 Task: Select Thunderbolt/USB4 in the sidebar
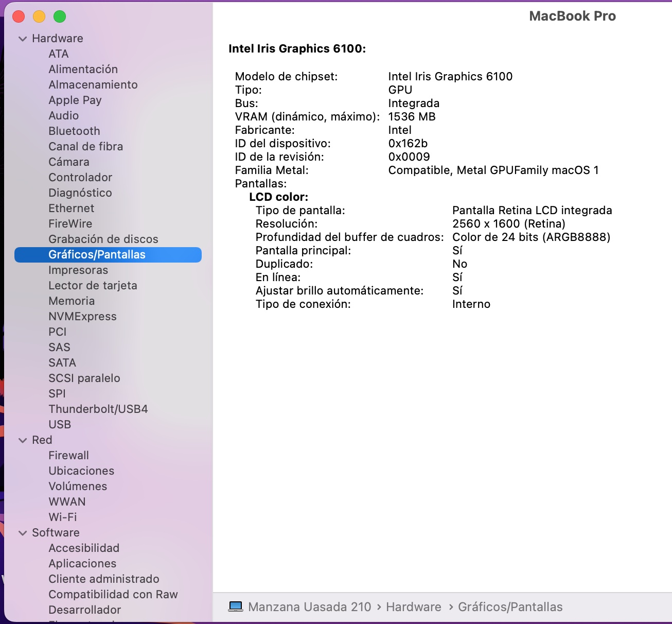(98, 409)
